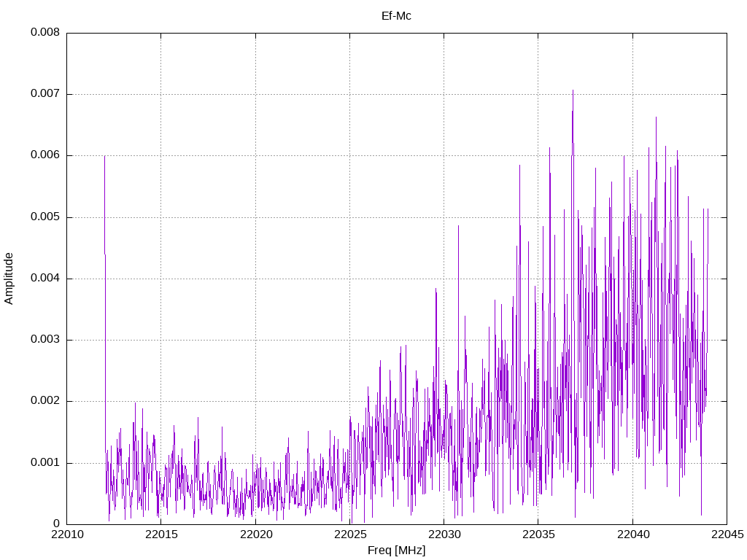This screenshot has height=560, width=747.
Task: Click the 22015 x-axis tick label
Action: pos(160,536)
